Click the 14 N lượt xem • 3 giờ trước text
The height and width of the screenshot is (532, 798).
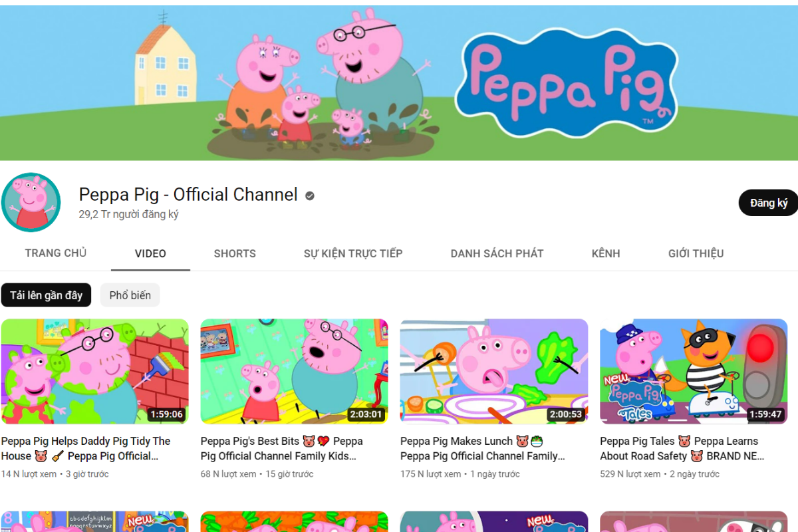coord(55,474)
